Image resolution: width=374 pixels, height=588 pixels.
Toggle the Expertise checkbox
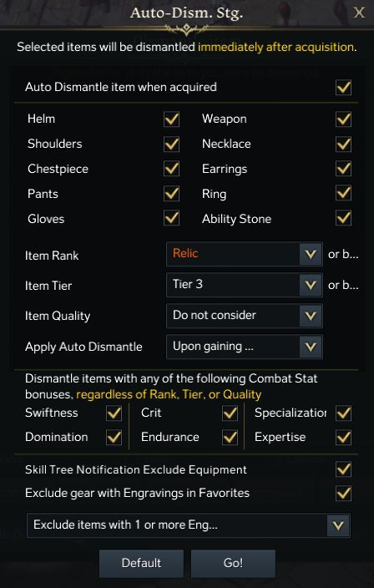[344, 438]
